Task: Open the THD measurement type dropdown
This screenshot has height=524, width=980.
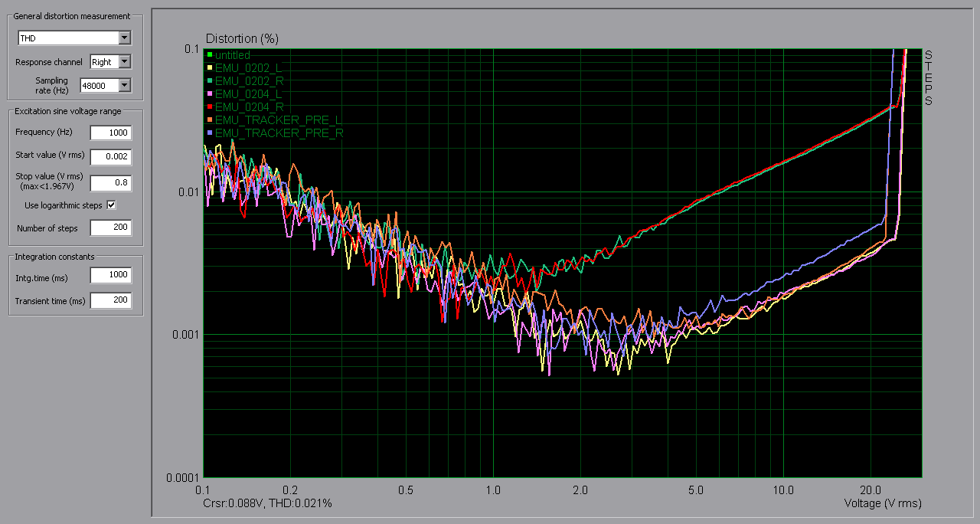Action: 125,38
